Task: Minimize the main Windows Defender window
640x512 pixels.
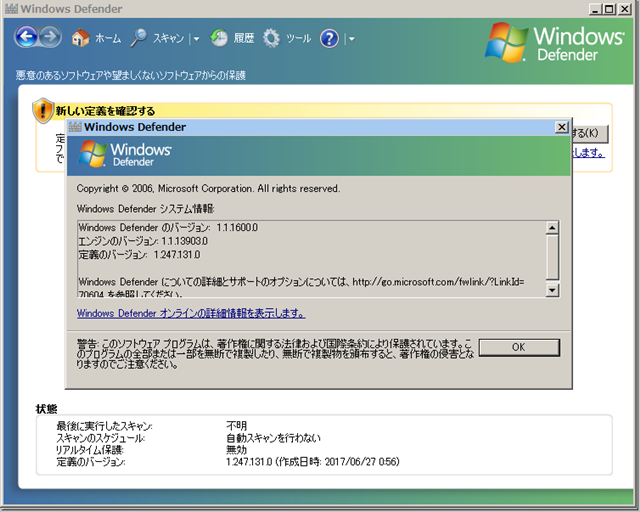Action: pyautogui.click(x=595, y=9)
